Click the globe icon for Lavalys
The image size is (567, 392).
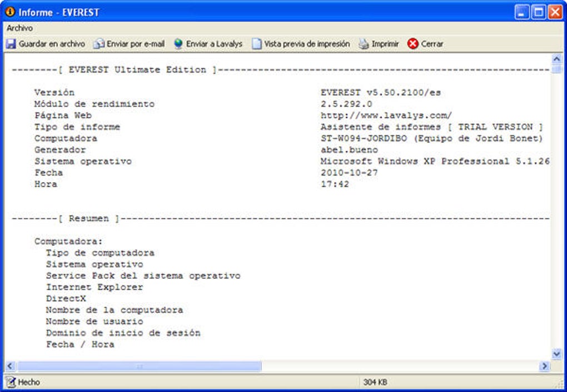point(178,44)
